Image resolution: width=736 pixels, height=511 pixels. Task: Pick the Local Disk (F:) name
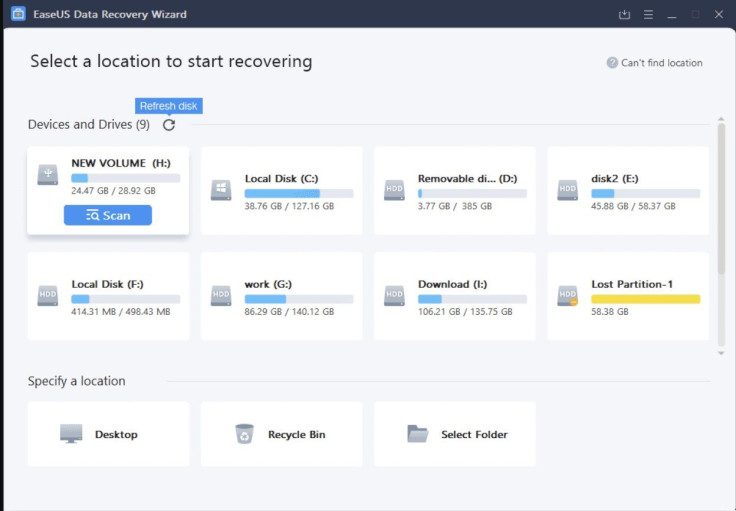107,284
